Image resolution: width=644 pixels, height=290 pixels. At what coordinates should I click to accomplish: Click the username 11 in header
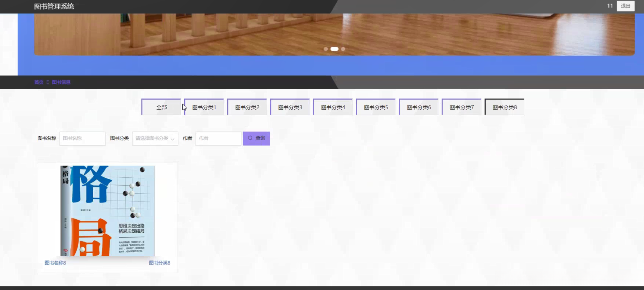point(610,6)
